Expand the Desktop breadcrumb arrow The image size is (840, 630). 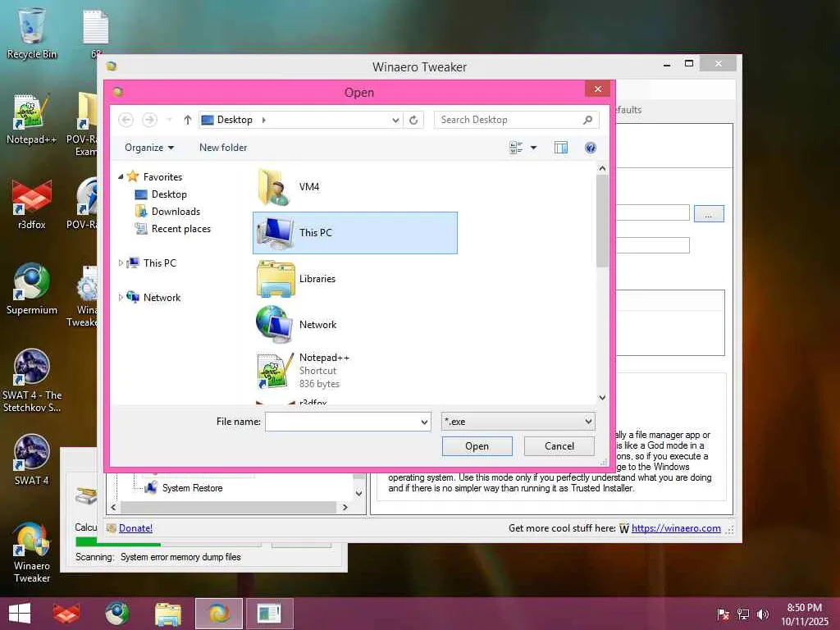pos(264,120)
